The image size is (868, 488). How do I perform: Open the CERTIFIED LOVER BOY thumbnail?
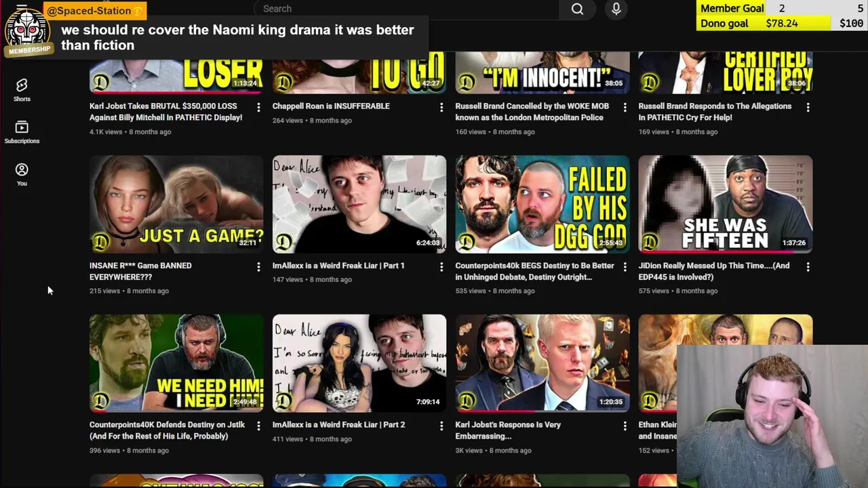point(726,73)
